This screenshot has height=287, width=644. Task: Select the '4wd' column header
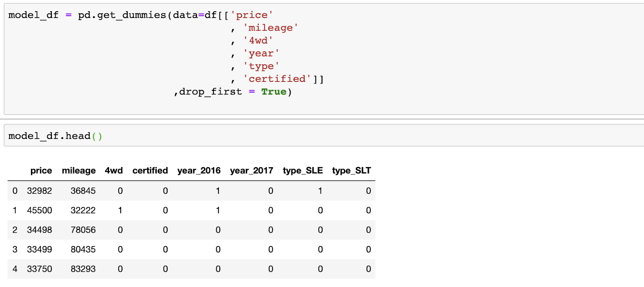114,170
